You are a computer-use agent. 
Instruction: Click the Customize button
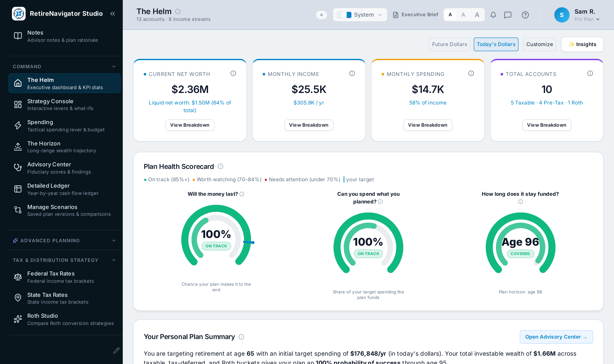(539, 44)
